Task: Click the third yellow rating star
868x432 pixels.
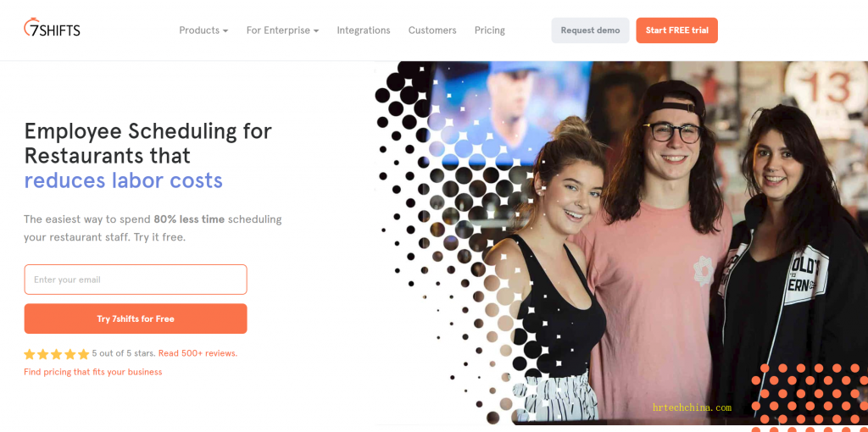Action: pos(57,354)
